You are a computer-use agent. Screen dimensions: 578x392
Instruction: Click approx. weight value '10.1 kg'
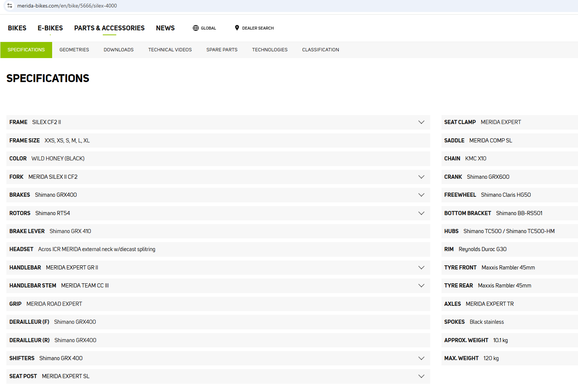pyautogui.click(x=500, y=340)
